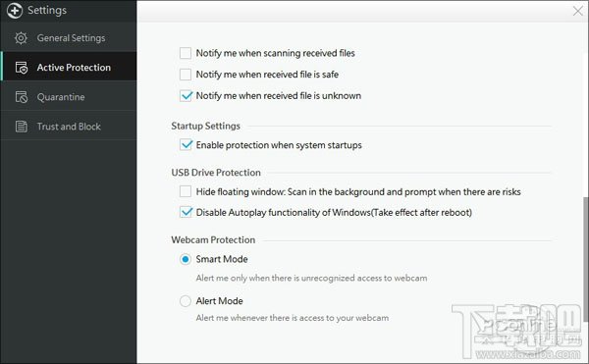The height and width of the screenshot is (364, 589).
Task: Open the Trust and Block section
Action: [69, 127]
